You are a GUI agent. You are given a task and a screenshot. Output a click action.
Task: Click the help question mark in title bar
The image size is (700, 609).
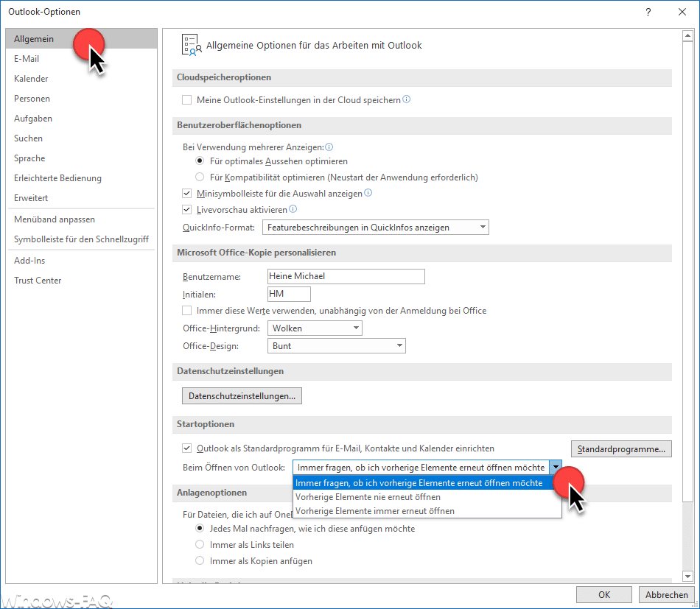pos(648,12)
